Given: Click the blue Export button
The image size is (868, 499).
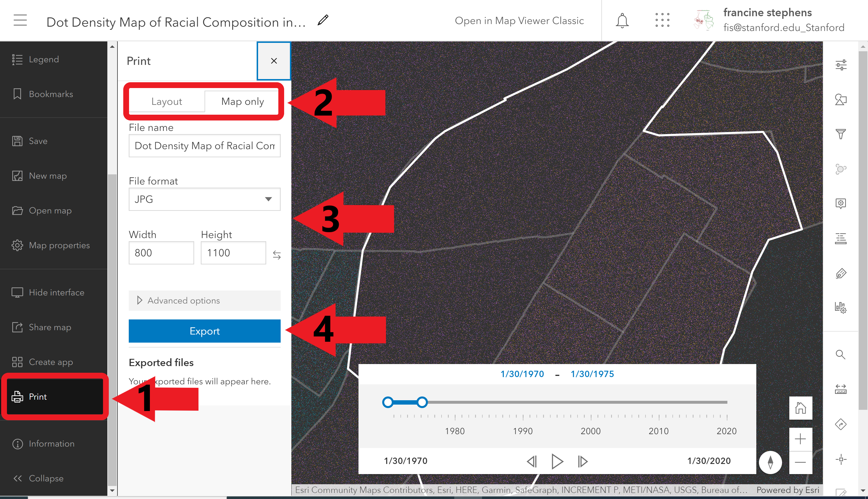Looking at the screenshot, I should (205, 331).
